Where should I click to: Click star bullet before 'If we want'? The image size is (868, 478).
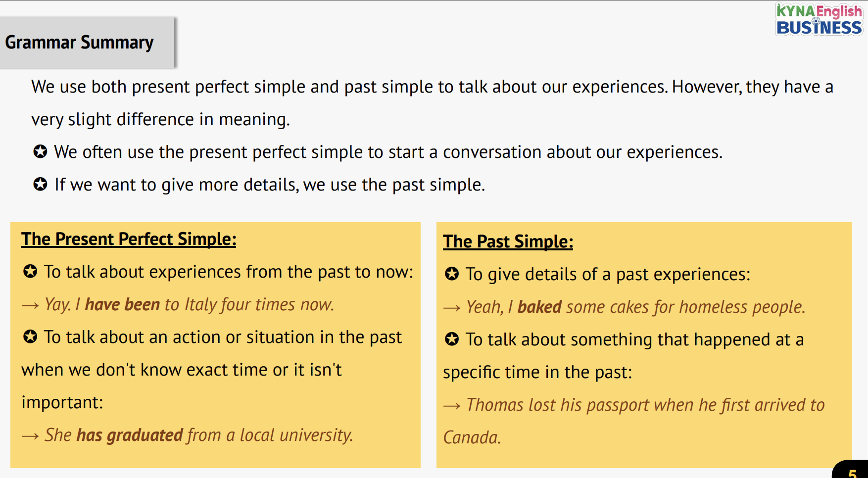click(x=40, y=184)
